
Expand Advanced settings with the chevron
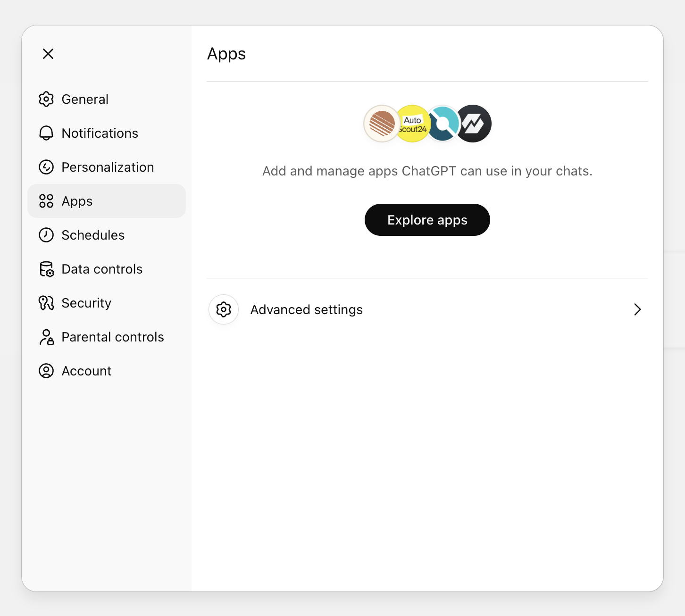point(638,309)
